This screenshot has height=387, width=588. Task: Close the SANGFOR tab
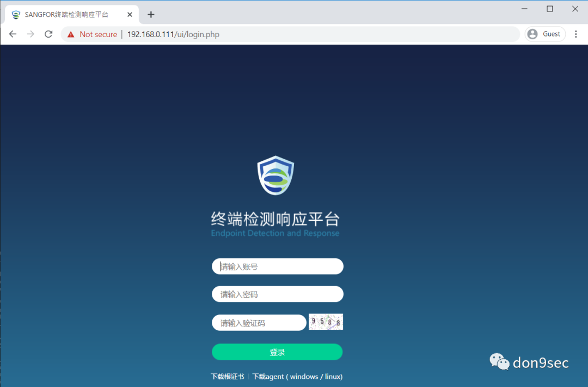point(130,15)
